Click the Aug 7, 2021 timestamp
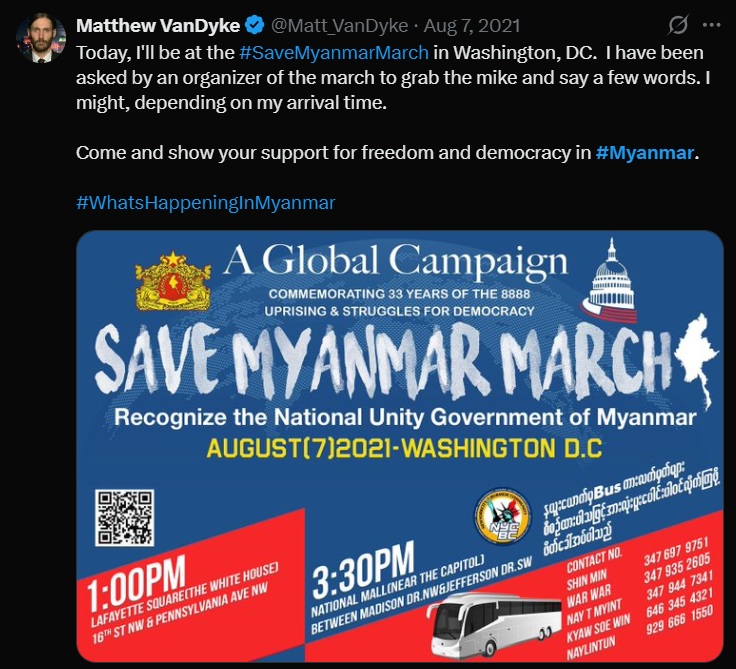 point(472,25)
